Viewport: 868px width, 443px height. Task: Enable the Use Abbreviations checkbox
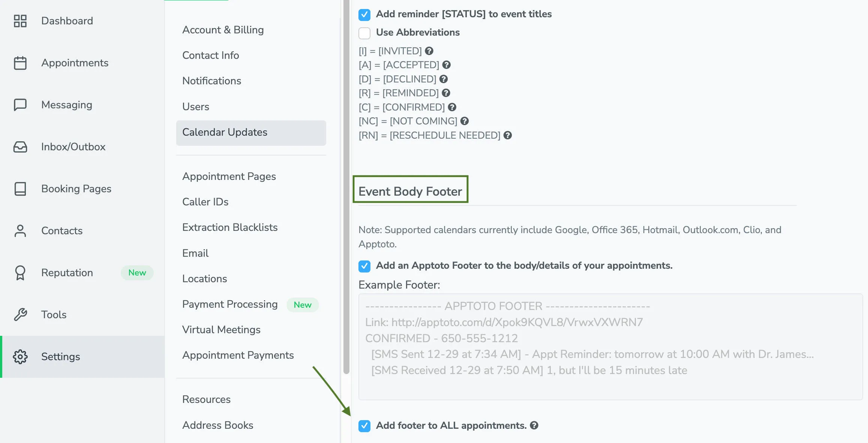tap(364, 33)
